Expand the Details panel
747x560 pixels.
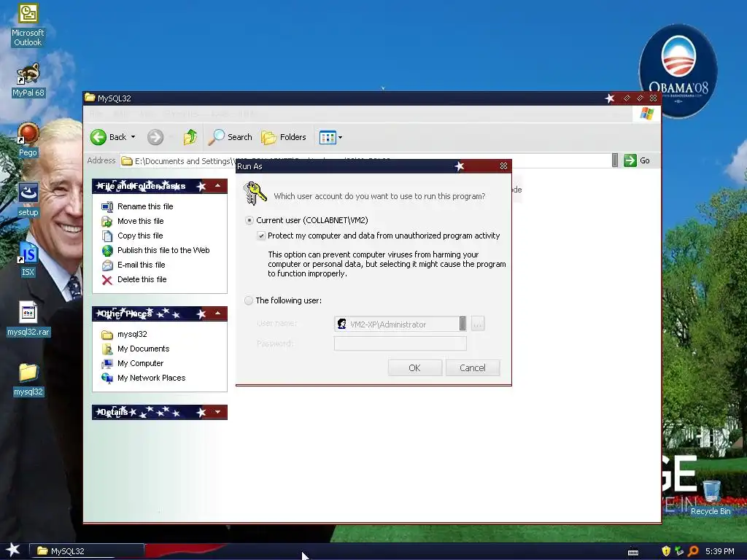pos(217,412)
